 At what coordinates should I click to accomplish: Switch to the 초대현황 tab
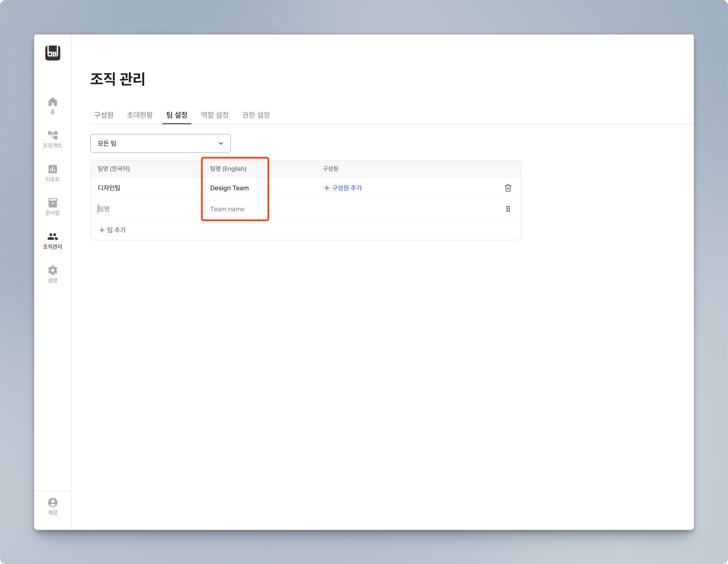coord(140,115)
